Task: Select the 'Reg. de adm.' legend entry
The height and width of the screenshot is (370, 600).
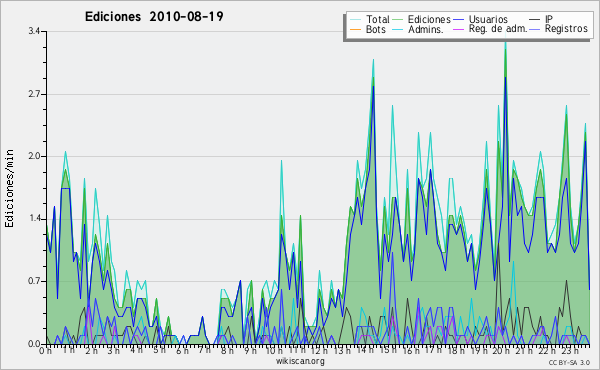Action: [498, 29]
